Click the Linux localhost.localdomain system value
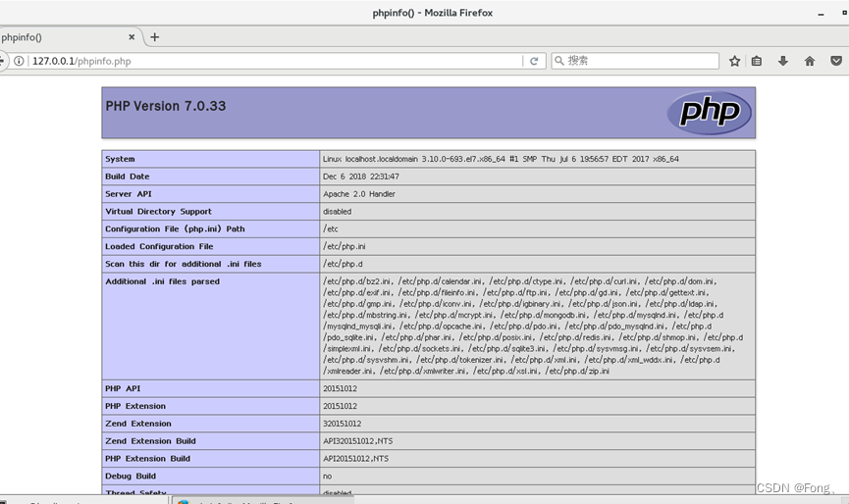Viewport: 849px width, 504px height. click(501, 159)
